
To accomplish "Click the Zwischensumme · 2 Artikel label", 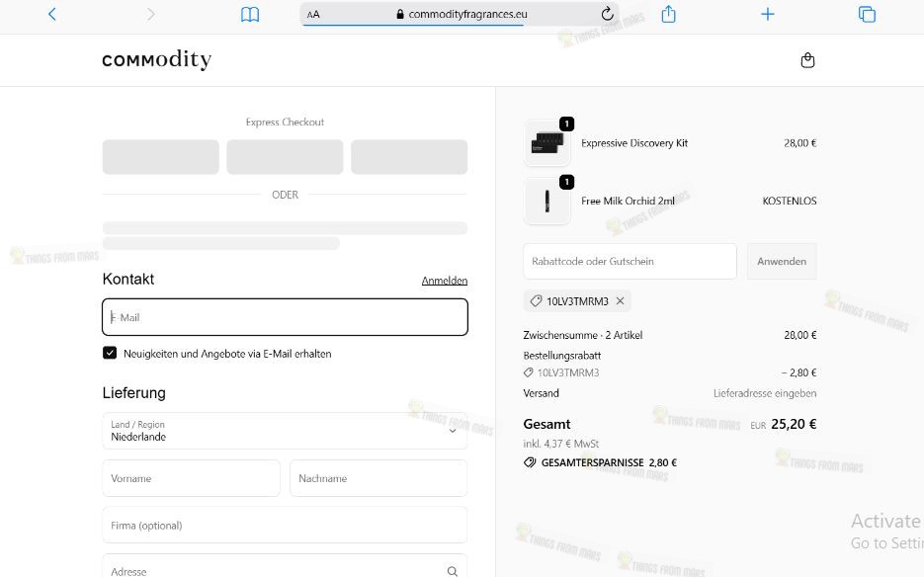I will tap(582, 335).
